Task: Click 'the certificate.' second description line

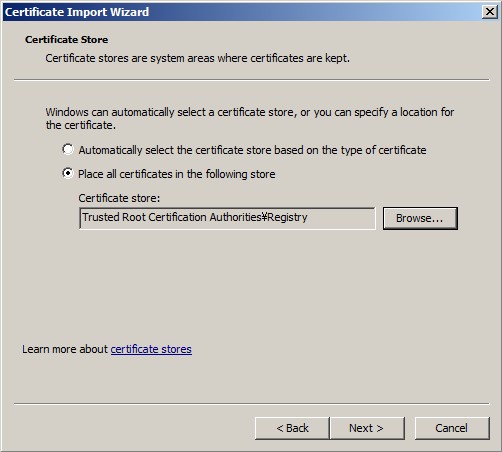Action: pyautogui.click(x=81, y=125)
